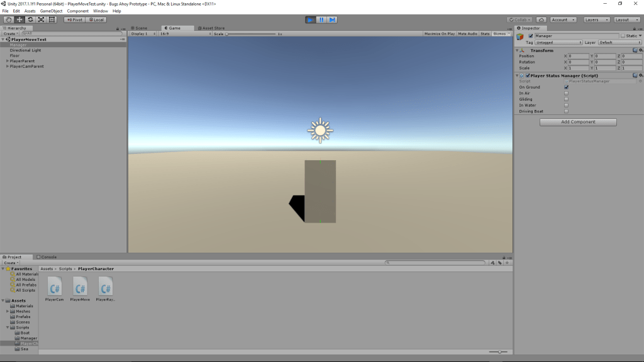Image resolution: width=644 pixels, height=362 pixels.
Task: Pause the running game
Action: (x=321, y=19)
